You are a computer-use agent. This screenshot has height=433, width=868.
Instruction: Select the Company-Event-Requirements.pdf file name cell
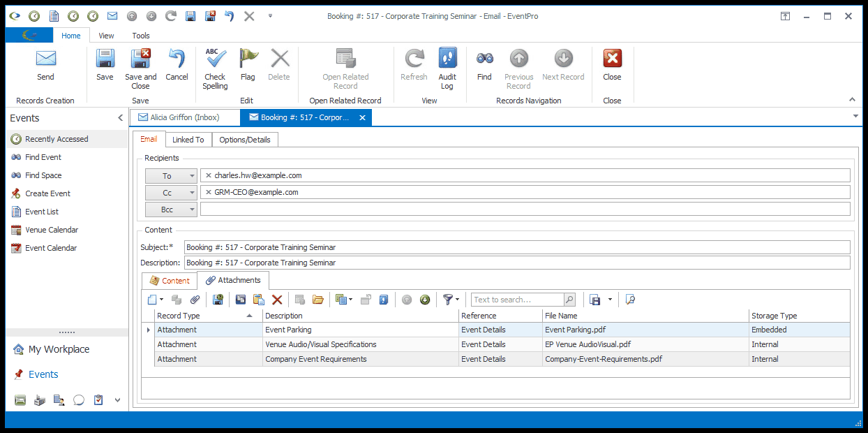(645, 359)
